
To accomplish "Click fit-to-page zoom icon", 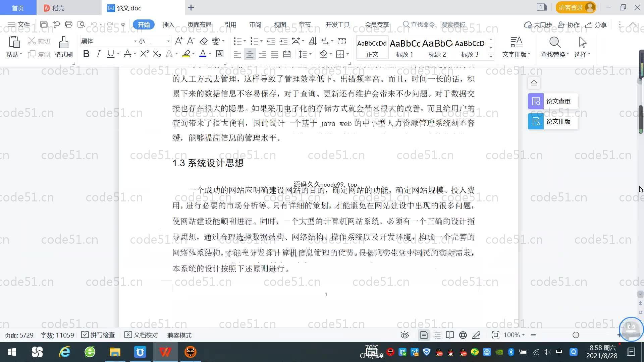I will [495, 335].
